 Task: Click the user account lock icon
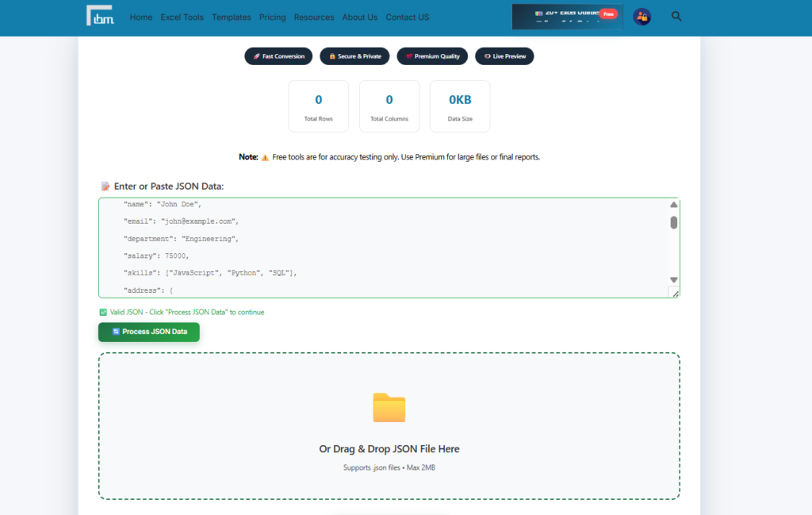tap(642, 16)
